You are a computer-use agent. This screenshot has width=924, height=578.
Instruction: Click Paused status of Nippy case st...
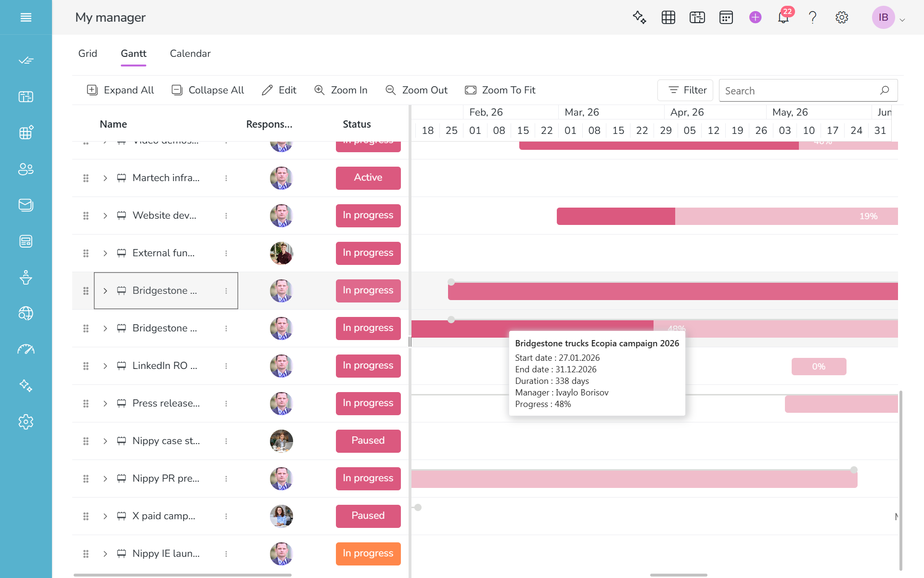coord(368,441)
